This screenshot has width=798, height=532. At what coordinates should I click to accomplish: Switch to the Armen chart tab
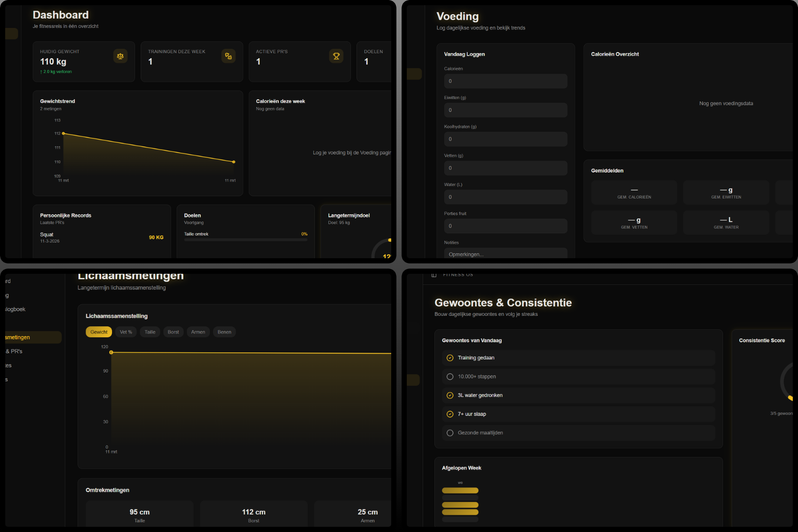(x=198, y=332)
